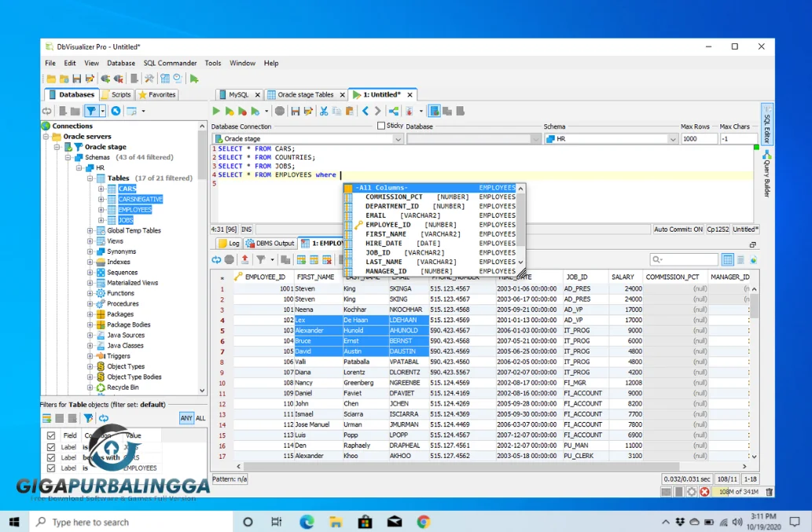
Task: Expand the Sequences tree node
Action: pos(90,272)
